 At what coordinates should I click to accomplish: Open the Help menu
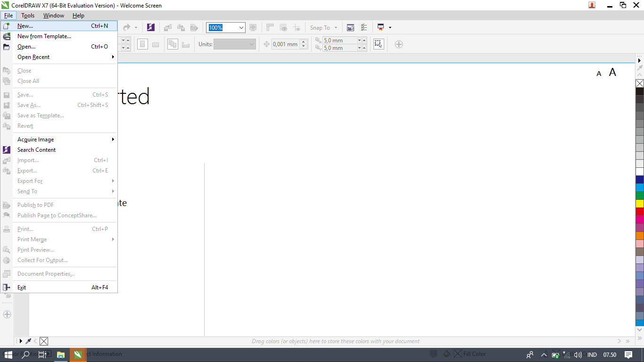tap(78, 16)
